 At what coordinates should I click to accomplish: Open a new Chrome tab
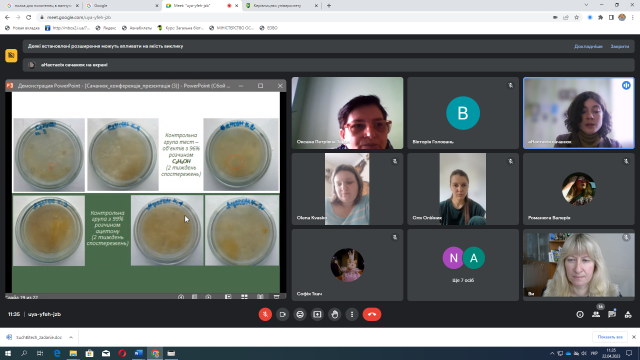pyautogui.click(x=329, y=6)
